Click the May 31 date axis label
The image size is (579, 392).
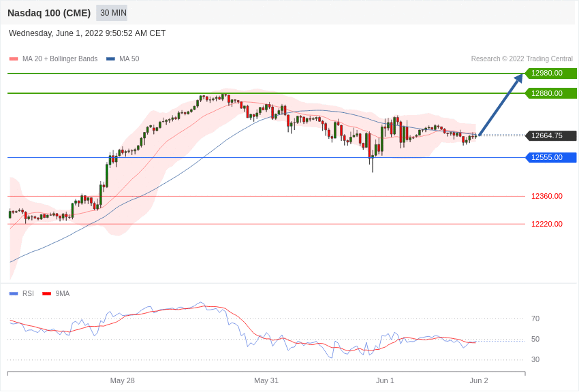click(266, 380)
